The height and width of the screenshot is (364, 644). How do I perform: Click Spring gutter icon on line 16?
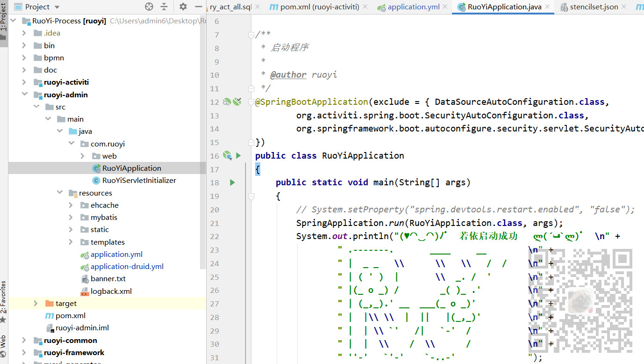(x=228, y=155)
